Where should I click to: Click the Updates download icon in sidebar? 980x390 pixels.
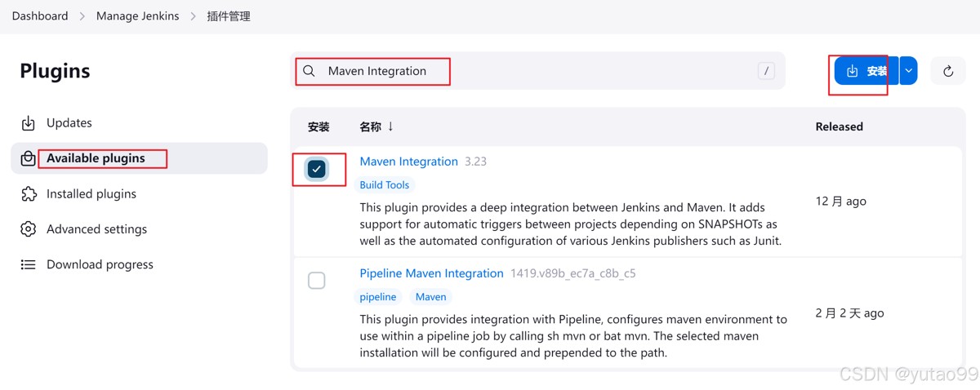pyautogui.click(x=29, y=123)
